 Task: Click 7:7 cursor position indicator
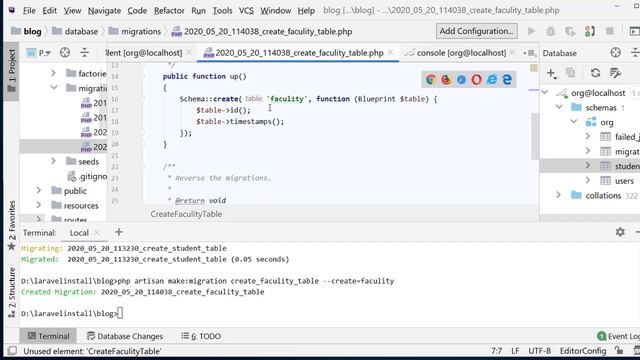click(x=496, y=351)
